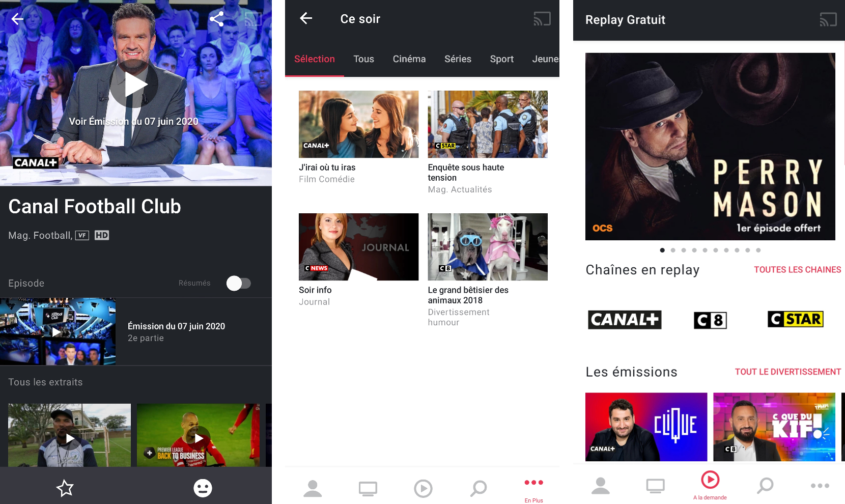This screenshot has height=504, width=845.
Task: Open live TV icon in Replay Gratuit bottom bar
Action: tap(656, 486)
